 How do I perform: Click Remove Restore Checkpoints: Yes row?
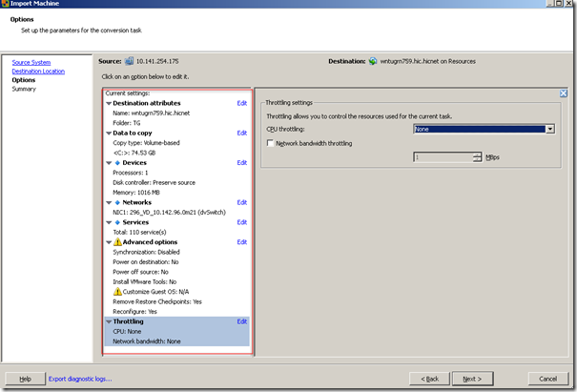coord(157,301)
